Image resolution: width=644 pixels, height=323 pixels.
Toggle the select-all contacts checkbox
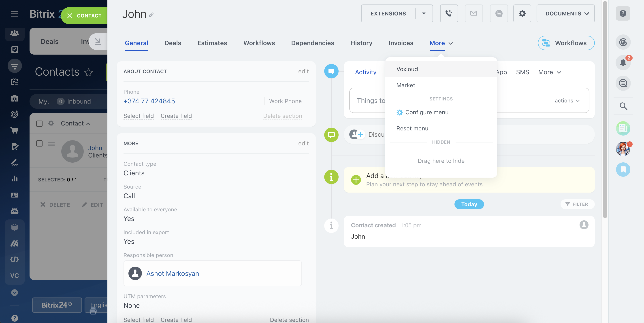coord(39,123)
